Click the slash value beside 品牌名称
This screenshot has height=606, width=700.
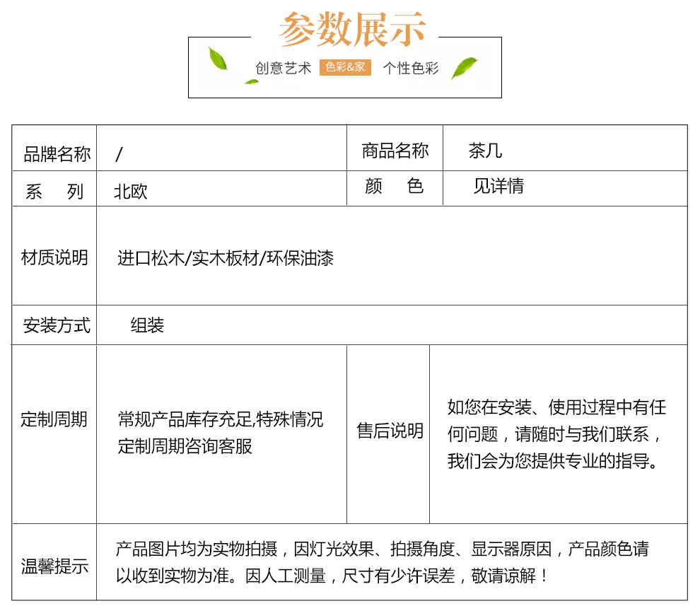[119, 155]
